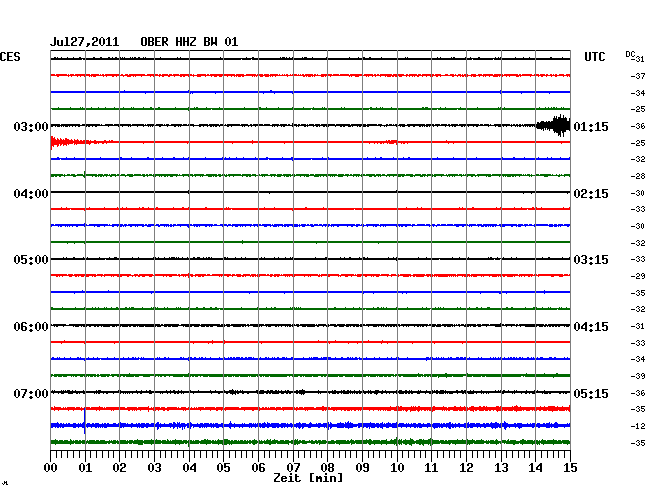This screenshot has height=494, width=650.
Task: Click the 05:15 UTC time label
Action: click(x=591, y=393)
